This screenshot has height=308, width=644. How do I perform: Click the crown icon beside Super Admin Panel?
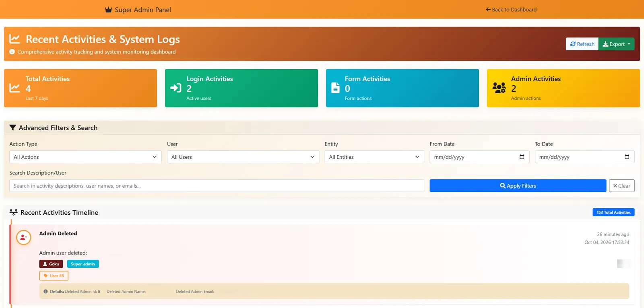108,10
